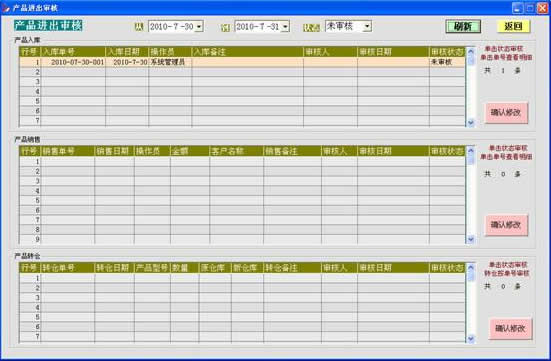Open the start date dropdown 2010-7-30
The width and height of the screenshot is (551, 361).
click(199, 26)
